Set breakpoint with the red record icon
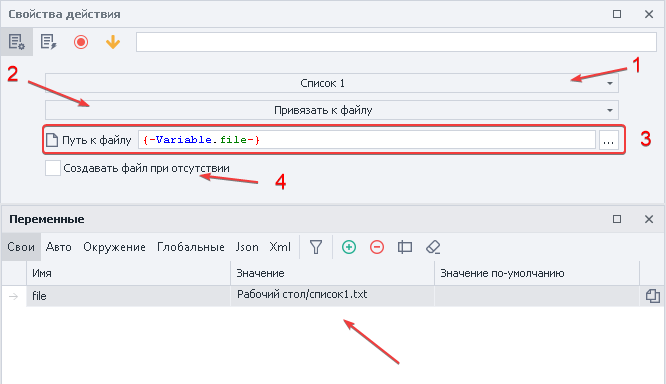The height and width of the screenshot is (384, 666). point(81,42)
